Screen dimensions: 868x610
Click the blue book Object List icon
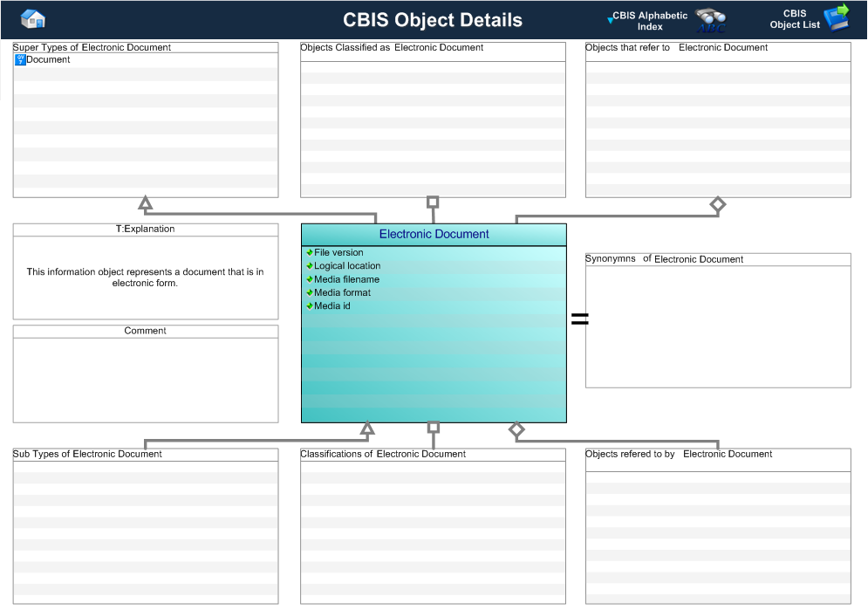click(x=837, y=17)
